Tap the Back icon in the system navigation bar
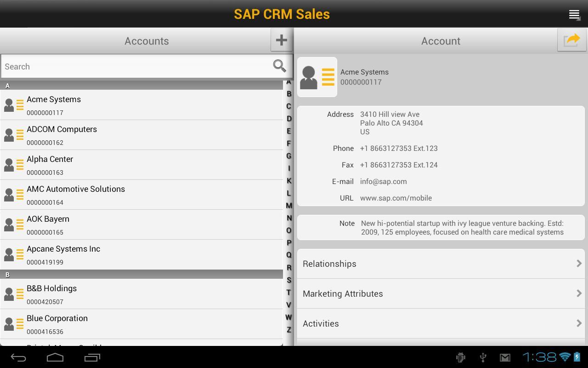This screenshot has width=588, height=368. pos(17,357)
